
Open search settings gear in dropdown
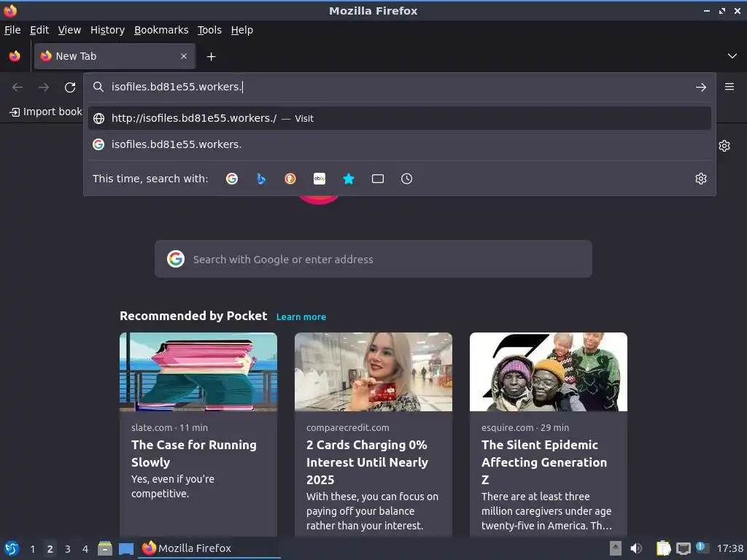(701, 179)
